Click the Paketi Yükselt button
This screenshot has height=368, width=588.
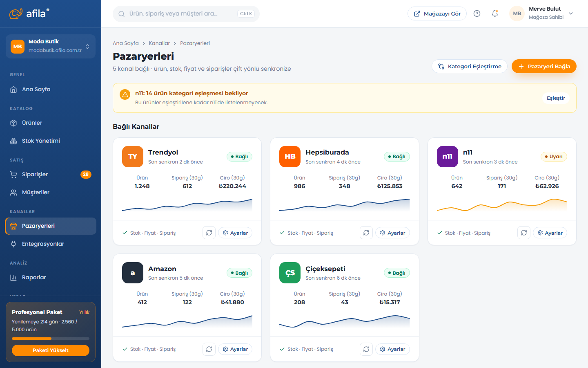(51, 350)
